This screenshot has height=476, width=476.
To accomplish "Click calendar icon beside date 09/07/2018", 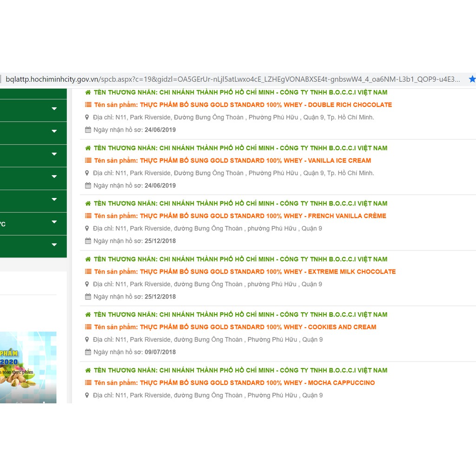I will click(x=88, y=352).
